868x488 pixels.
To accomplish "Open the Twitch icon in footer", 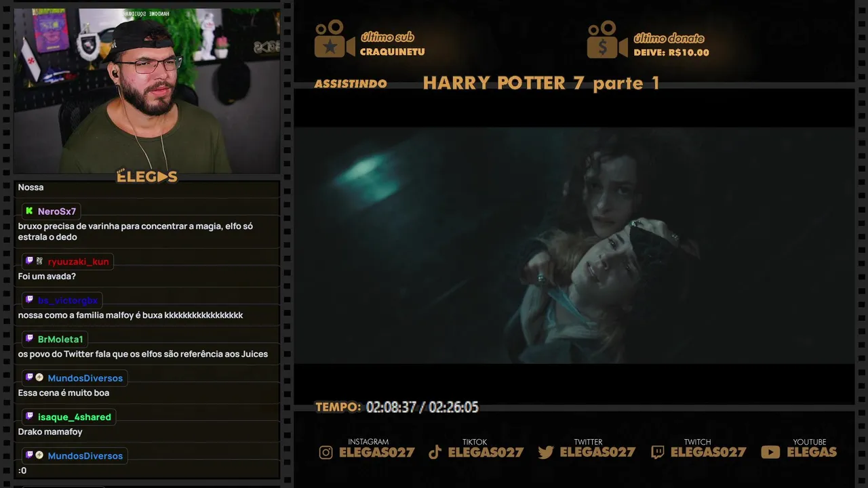I will point(658,452).
